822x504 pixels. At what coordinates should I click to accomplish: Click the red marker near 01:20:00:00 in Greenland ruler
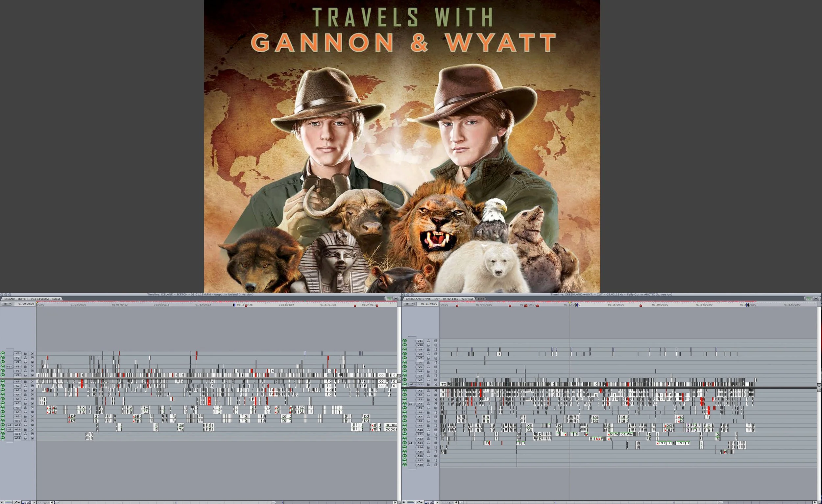coord(641,305)
